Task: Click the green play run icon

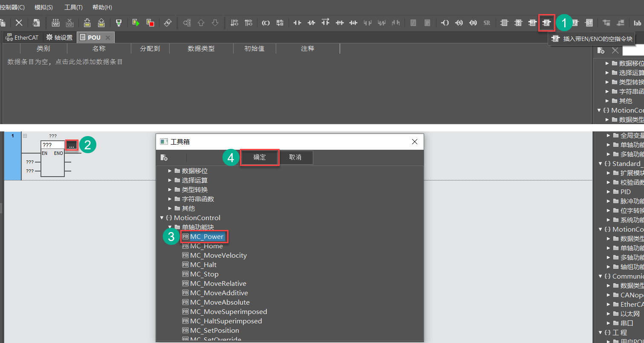Action: 136,23
